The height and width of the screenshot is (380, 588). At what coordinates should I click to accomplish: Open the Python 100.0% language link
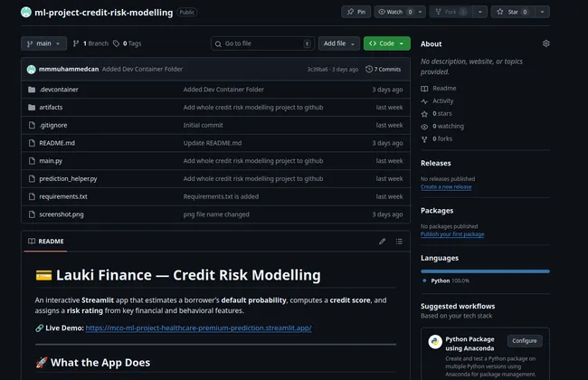point(447,280)
